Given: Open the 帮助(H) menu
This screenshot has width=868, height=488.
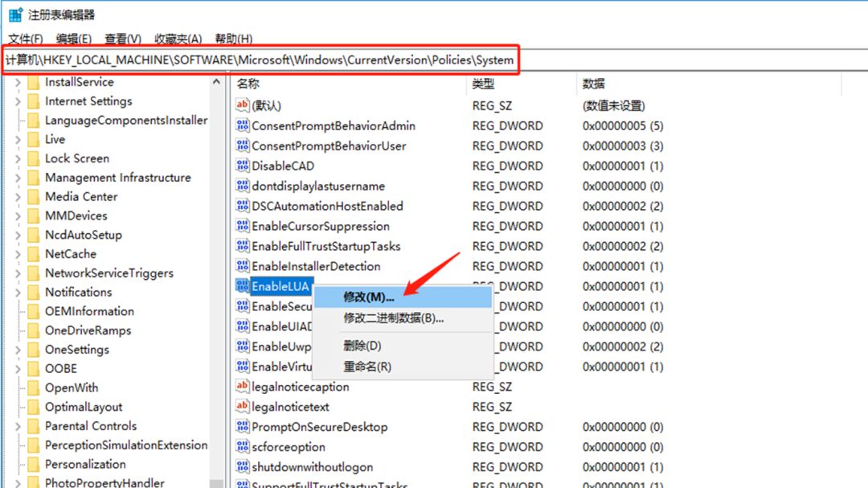Looking at the screenshot, I should (234, 39).
